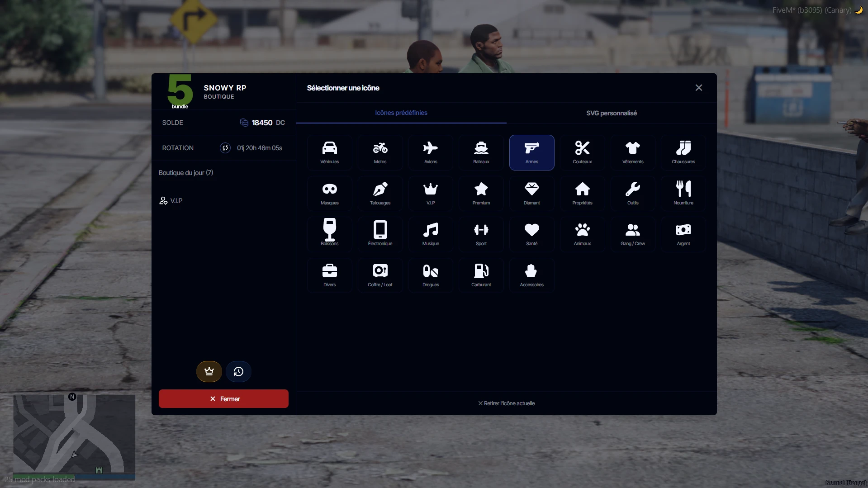Choose the Boissons wine glass icon
The width and height of the screenshot is (868, 488).
[x=329, y=234]
